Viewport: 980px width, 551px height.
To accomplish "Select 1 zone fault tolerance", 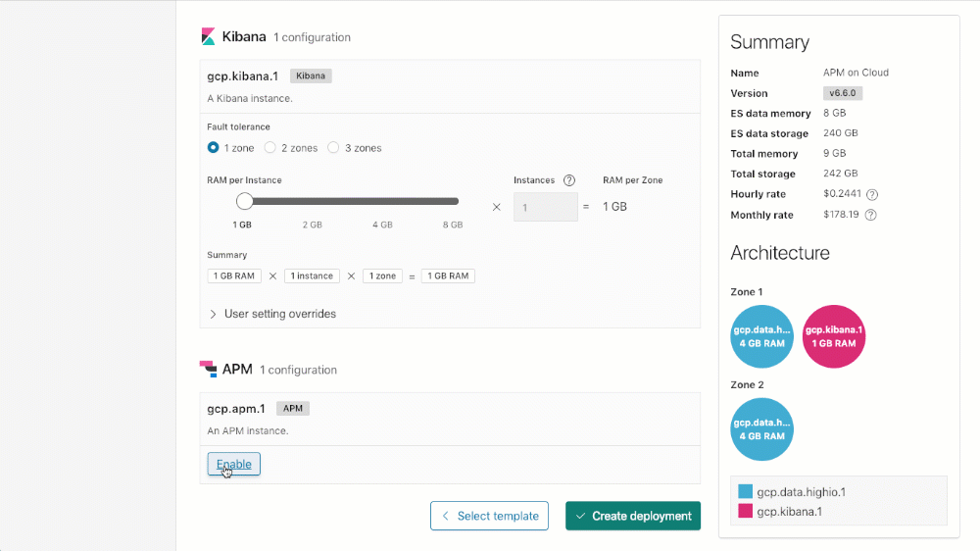I will tap(214, 148).
